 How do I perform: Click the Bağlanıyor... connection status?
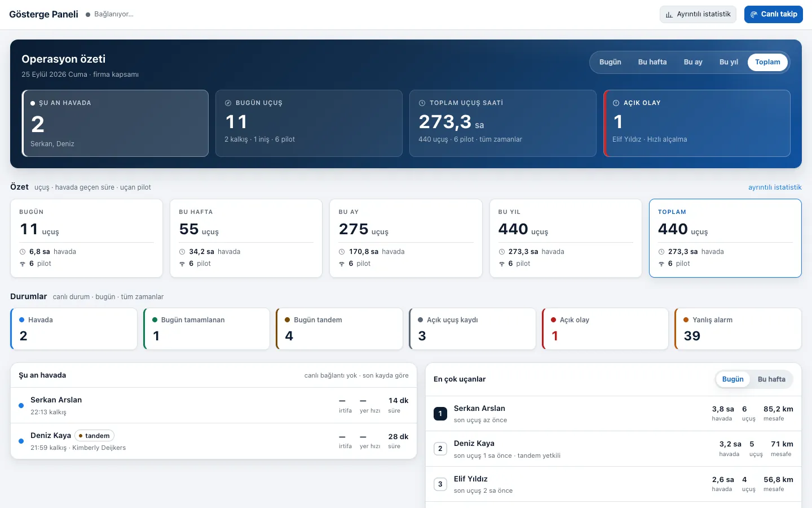[x=110, y=14]
